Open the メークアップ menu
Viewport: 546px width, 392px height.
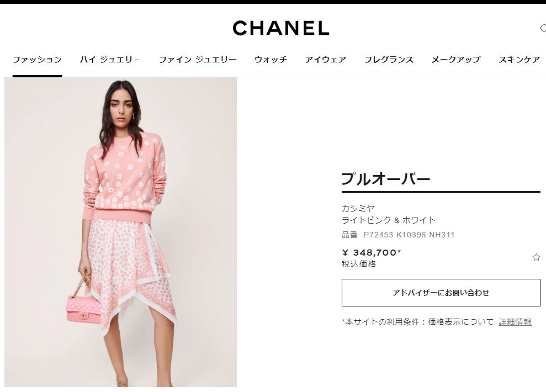pos(456,60)
